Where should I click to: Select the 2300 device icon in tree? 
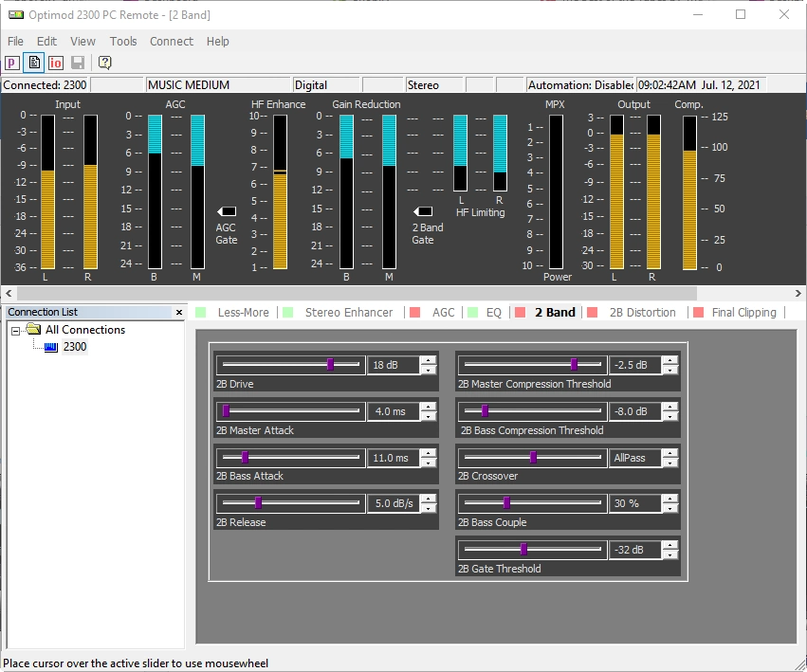point(51,347)
